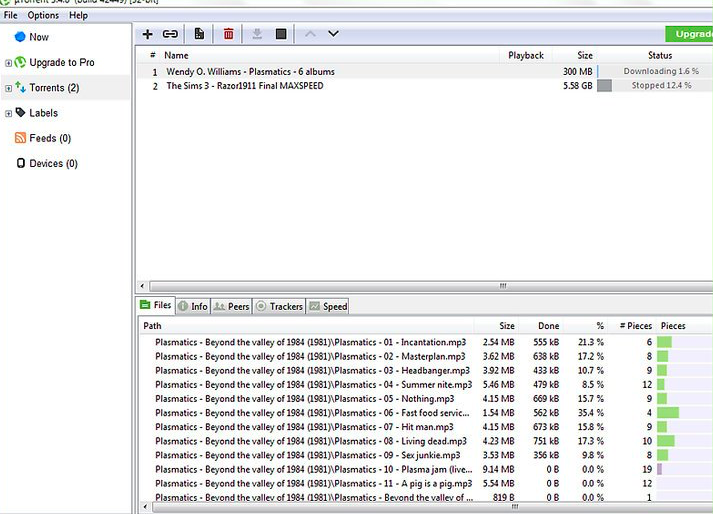
Task: Select Feeds (0) in the sidebar
Action: (50, 138)
